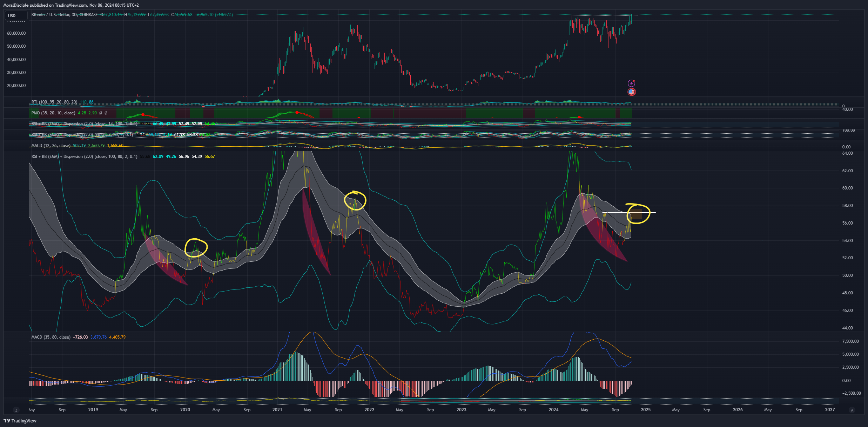
Task: Click the high price H75,127.99
Action: pyautogui.click(x=135, y=15)
